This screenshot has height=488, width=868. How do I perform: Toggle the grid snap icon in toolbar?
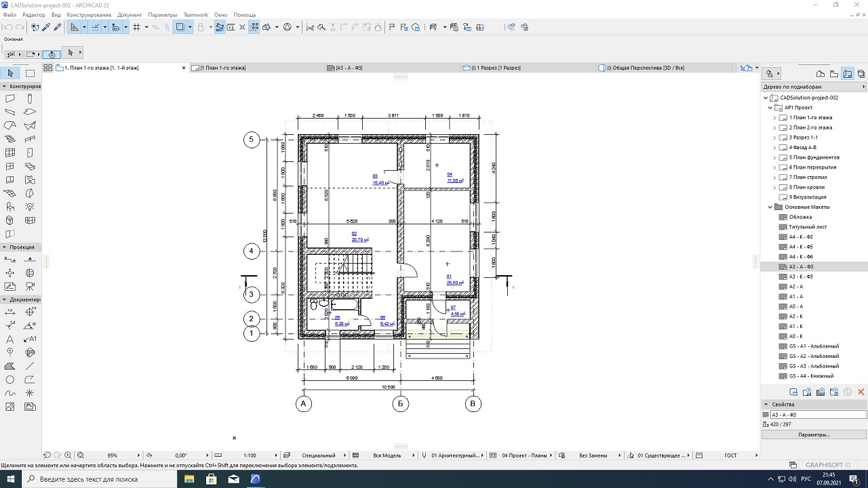coord(136,27)
